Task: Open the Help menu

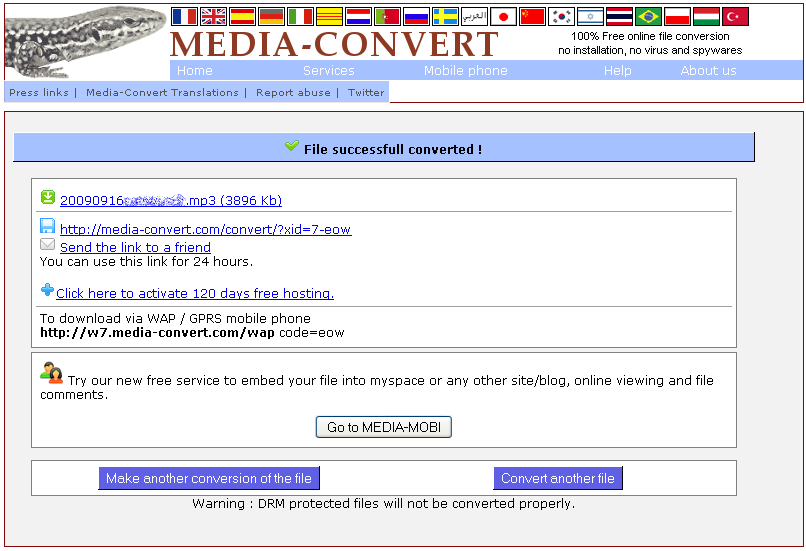Action: tap(617, 70)
